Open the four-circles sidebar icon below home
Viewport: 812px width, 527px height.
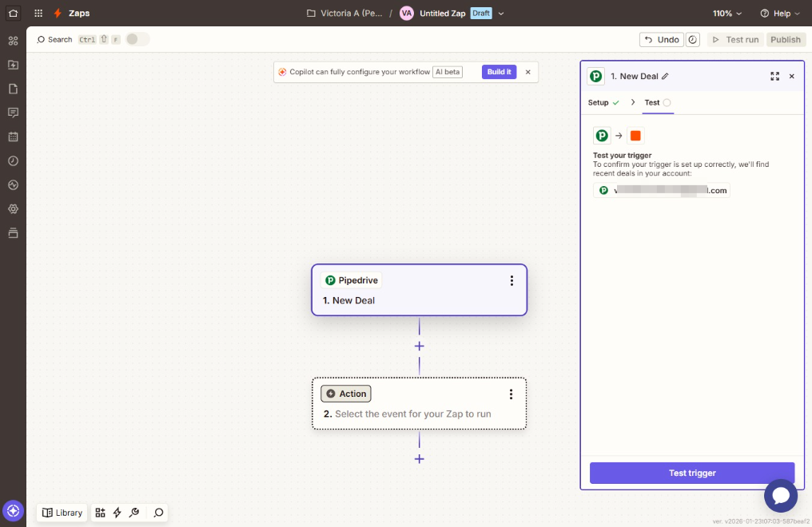tap(13, 41)
